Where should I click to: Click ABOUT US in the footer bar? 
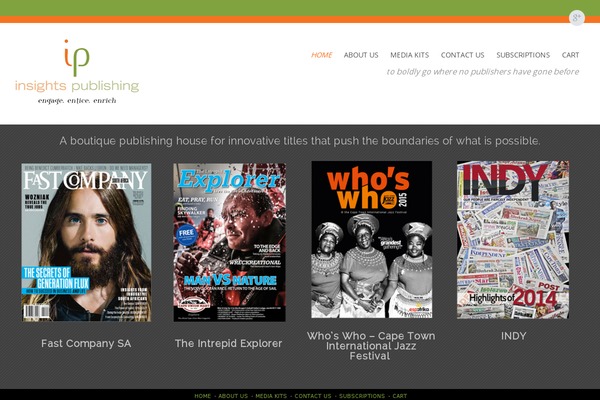(233, 396)
